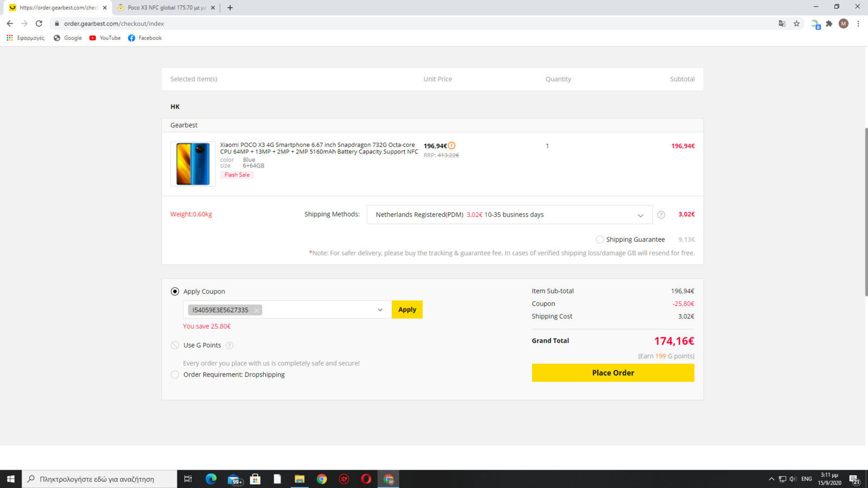
Task: Click the shipping methods help icon
Action: point(661,215)
